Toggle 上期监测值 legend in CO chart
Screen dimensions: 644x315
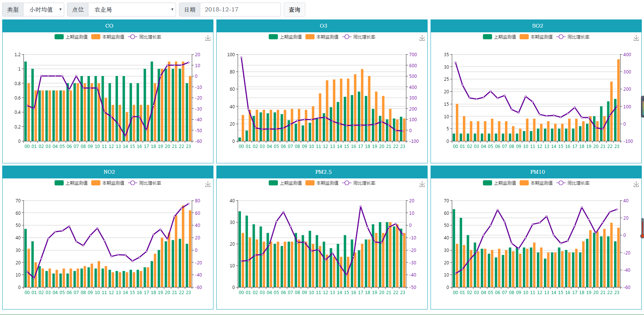[71, 37]
